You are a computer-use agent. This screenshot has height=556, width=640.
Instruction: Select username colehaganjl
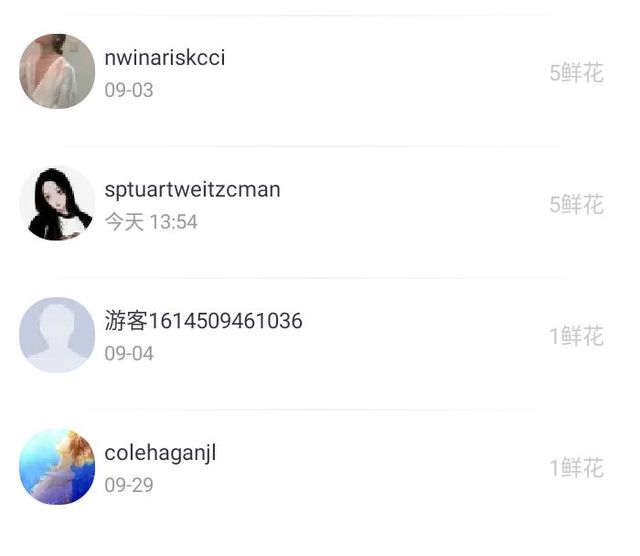point(160,453)
